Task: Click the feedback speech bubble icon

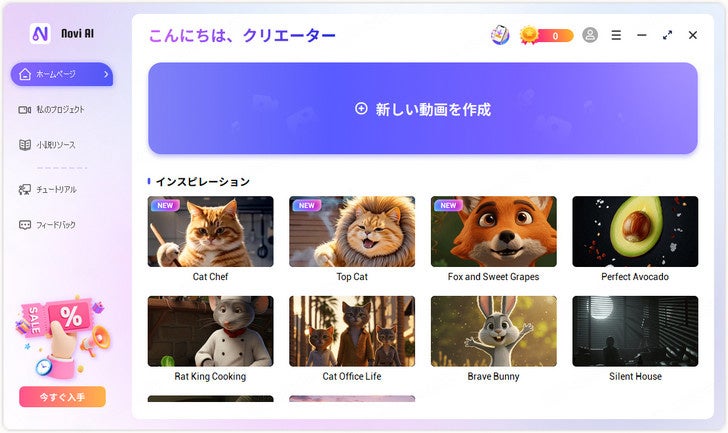Action: pos(25,225)
